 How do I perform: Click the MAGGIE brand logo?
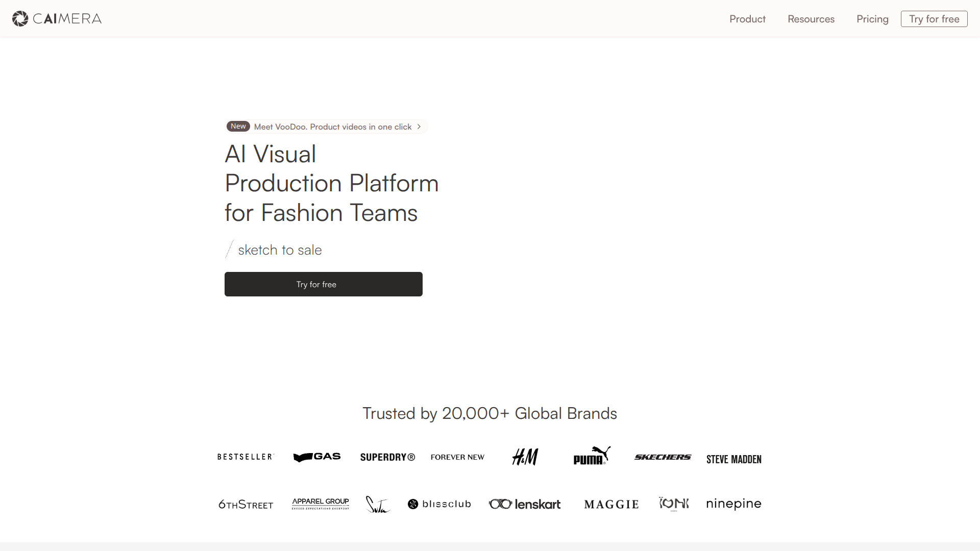click(611, 505)
